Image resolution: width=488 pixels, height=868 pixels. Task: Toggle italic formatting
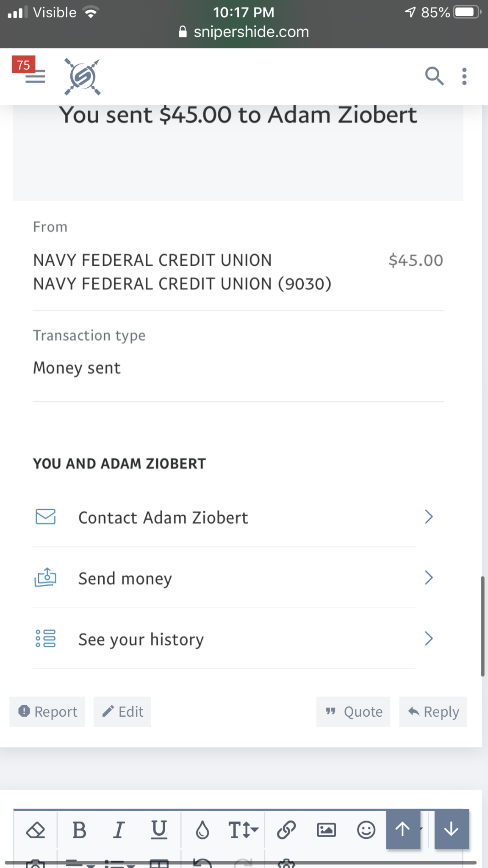[x=119, y=830]
